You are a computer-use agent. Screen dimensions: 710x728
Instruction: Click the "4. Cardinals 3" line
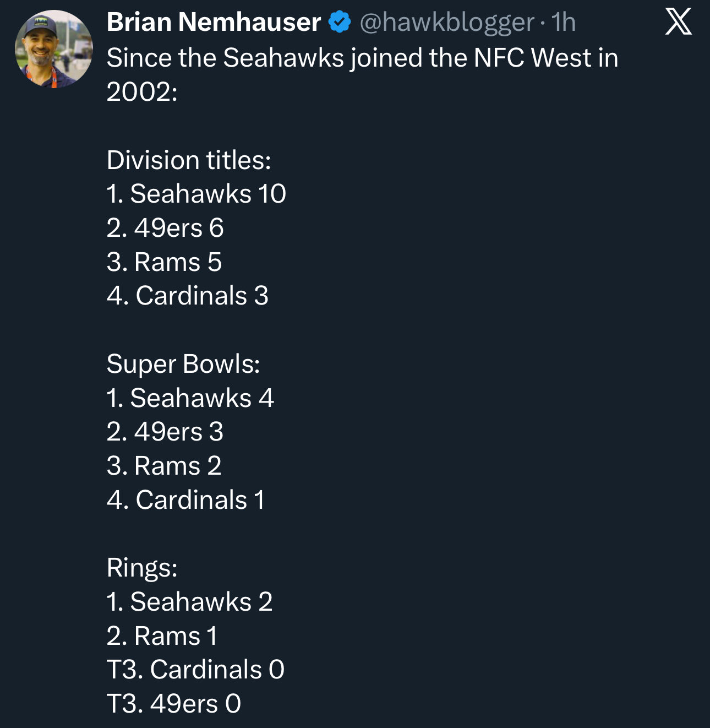click(x=188, y=296)
